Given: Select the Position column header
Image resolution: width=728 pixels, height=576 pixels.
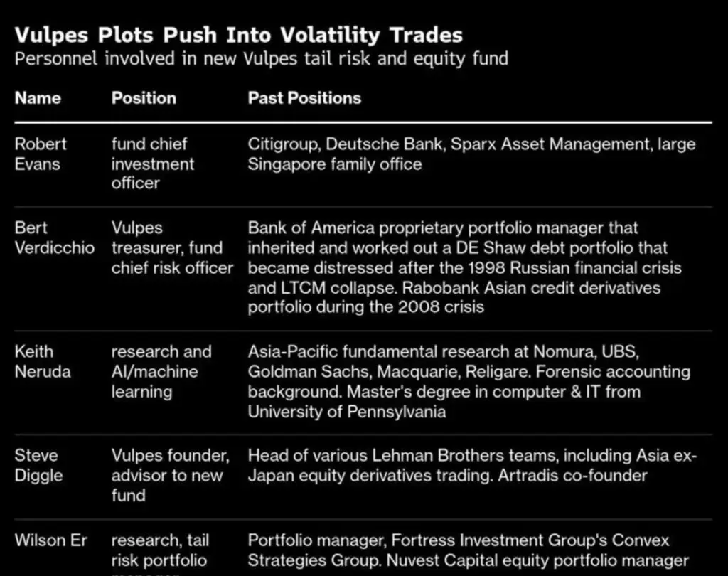Looking at the screenshot, I should [144, 98].
